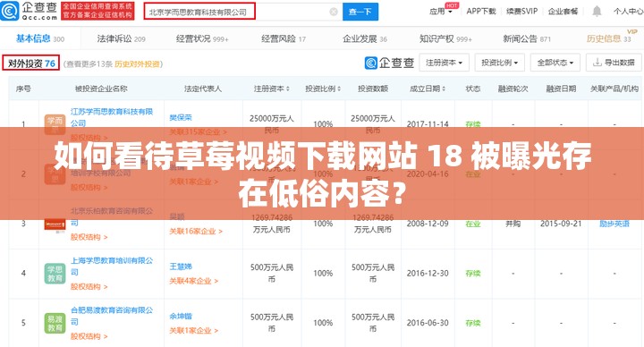This screenshot has height=347, width=644.
Task: Click the orange logo of row 3
Action: coord(55,224)
